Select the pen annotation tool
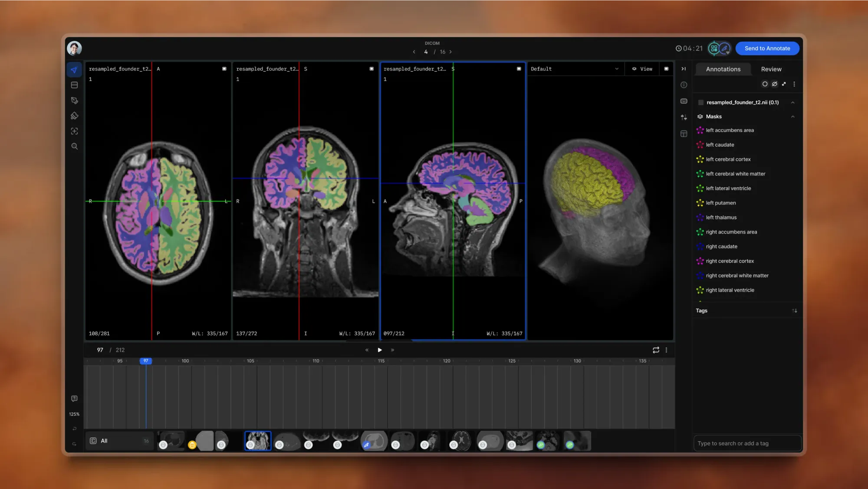Screen dimensions: 868x489 tap(74, 100)
